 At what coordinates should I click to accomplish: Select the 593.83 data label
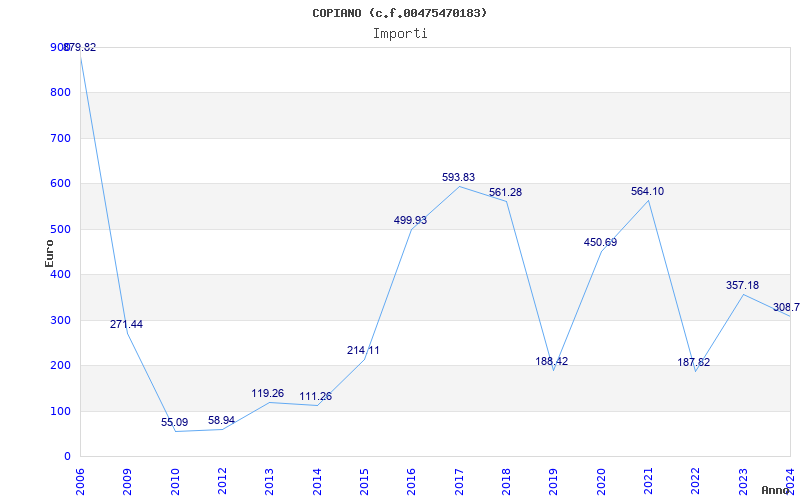point(458,178)
